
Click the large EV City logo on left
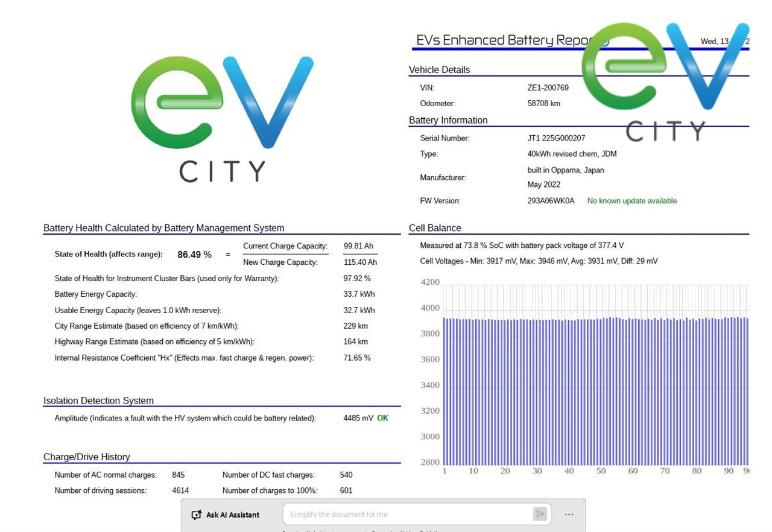click(x=222, y=119)
